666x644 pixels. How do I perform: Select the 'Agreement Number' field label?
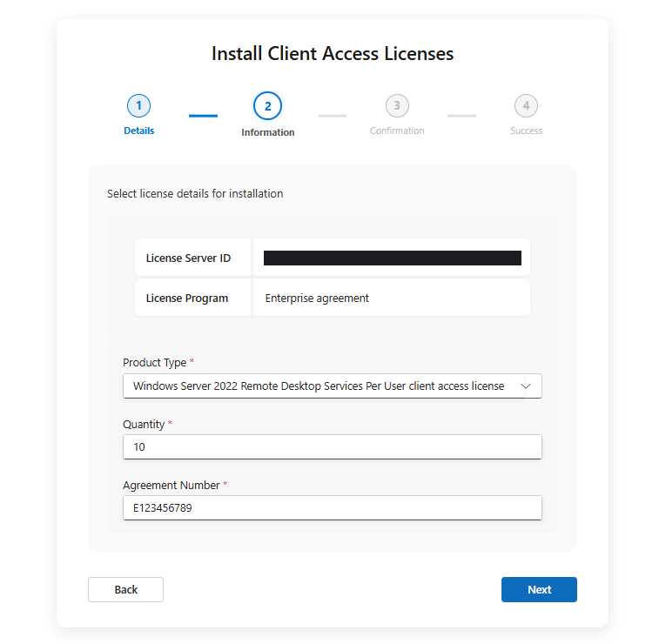[x=172, y=486]
